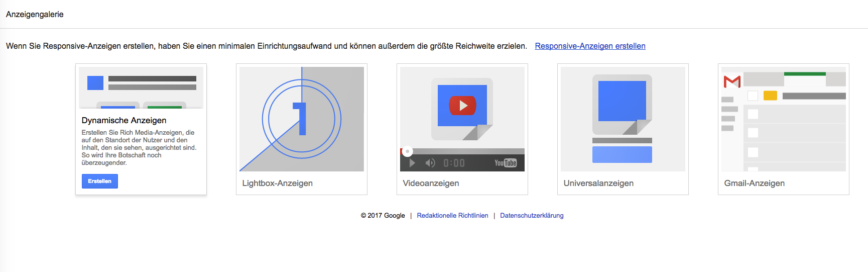Click the Lightbox-Anzeigen label text
The image size is (868, 272).
point(277,183)
